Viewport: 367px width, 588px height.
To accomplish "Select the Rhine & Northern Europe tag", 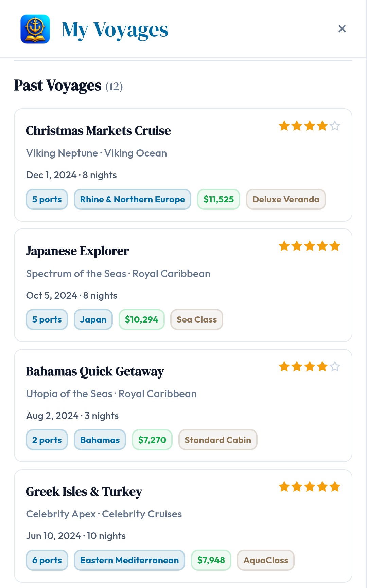I will [x=132, y=199].
